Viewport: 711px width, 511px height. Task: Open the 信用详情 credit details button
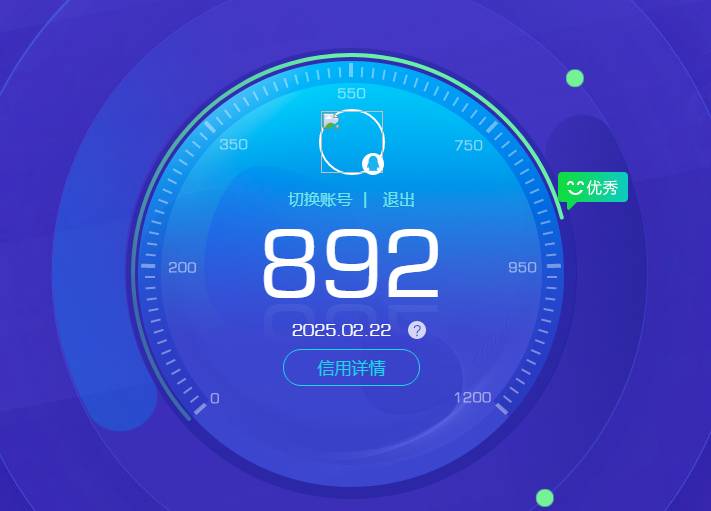point(351,368)
